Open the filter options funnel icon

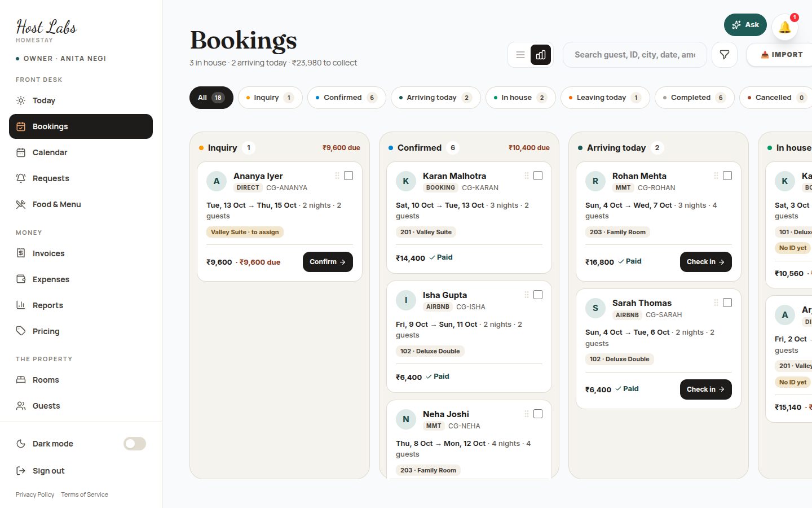[725, 55]
